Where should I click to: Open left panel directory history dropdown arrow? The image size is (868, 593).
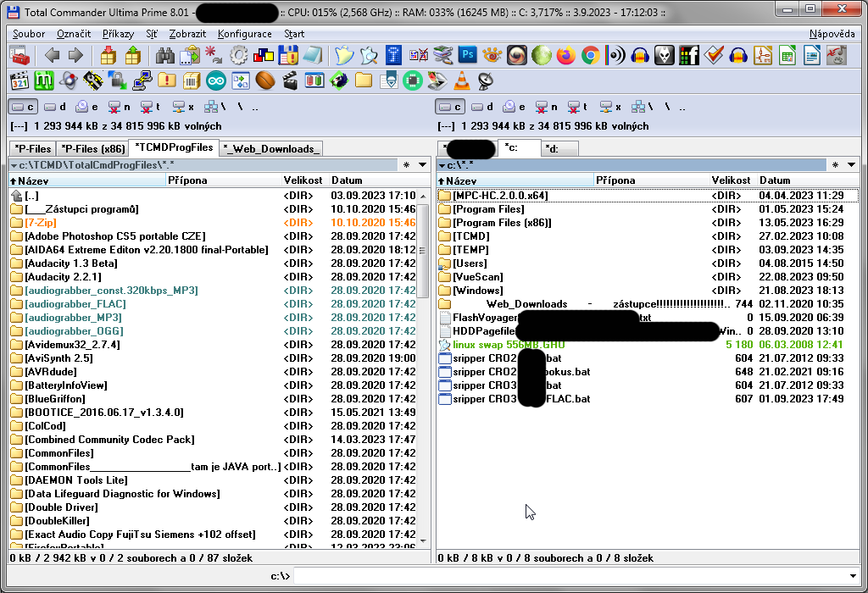pos(423,165)
